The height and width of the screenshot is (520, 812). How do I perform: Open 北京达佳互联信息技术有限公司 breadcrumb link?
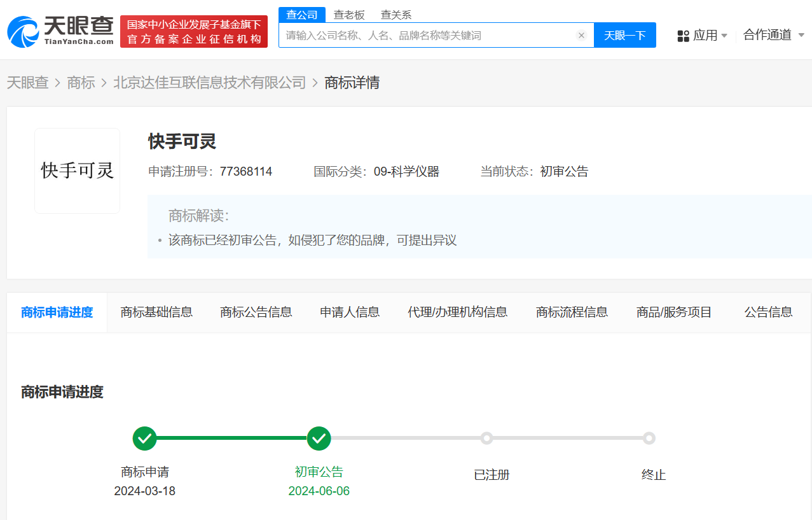pos(210,82)
